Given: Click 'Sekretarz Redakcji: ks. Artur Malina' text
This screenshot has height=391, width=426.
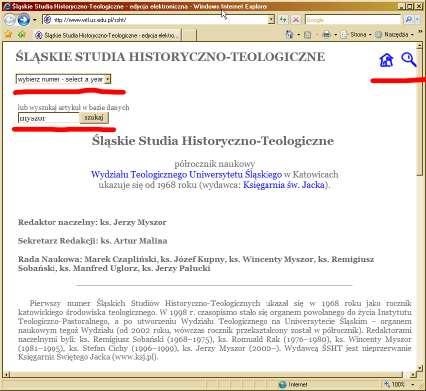Looking at the screenshot, I should pyautogui.click(x=93, y=241).
